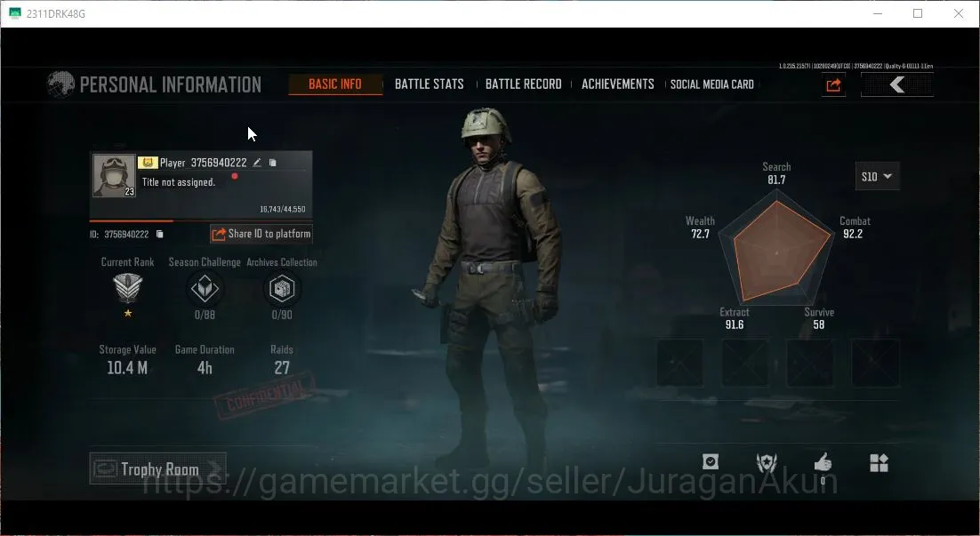Click Share ID to platform button

(x=261, y=234)
